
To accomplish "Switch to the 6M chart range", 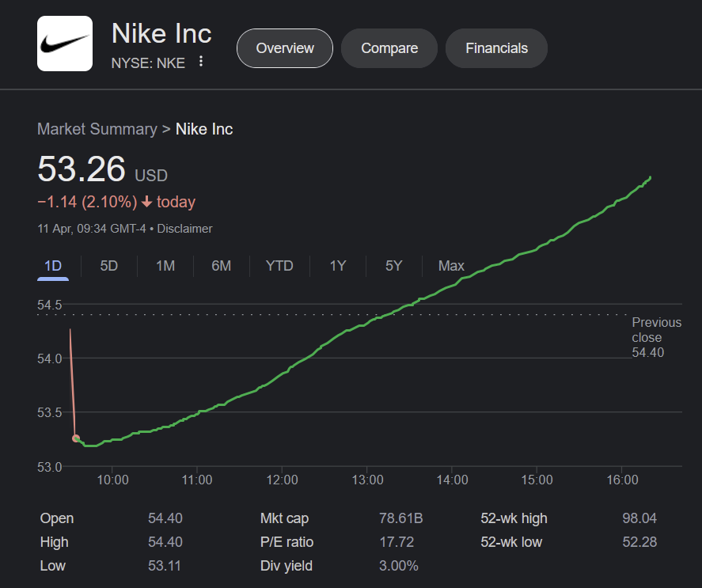I will [221, 266].
